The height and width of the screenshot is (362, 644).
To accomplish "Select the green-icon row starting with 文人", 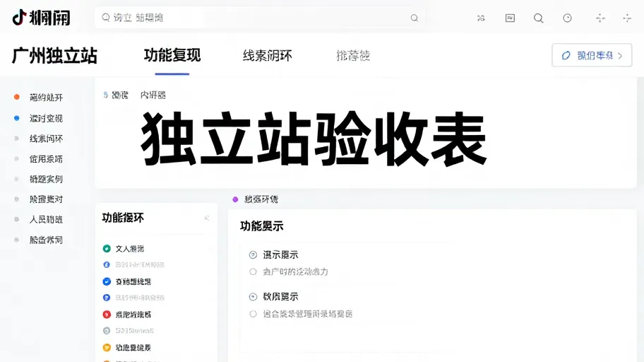I will [123, 248].
